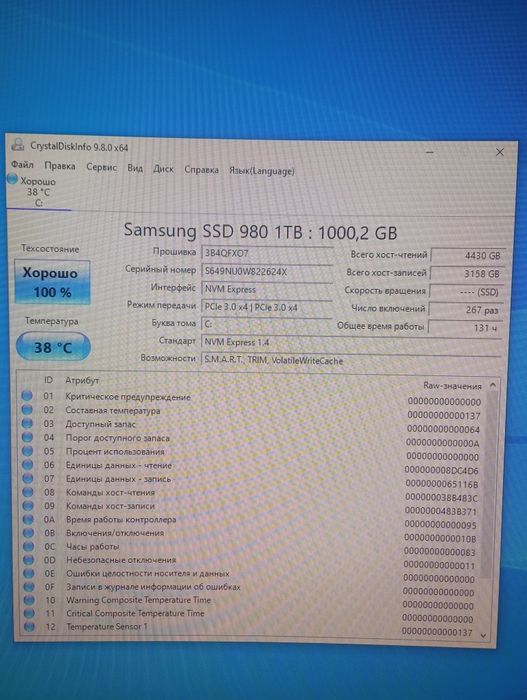
Task: Click the Атрибут column header
Action: pyautogui.click(x=82, y=380)
